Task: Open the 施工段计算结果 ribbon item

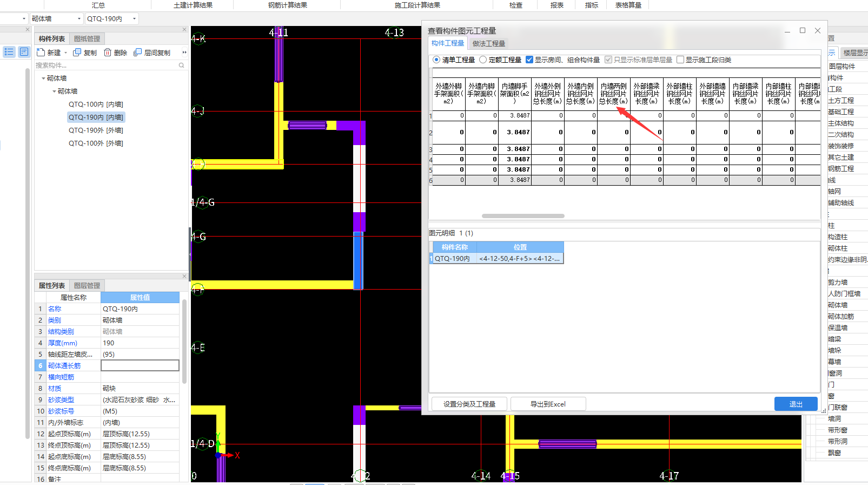Action: pyautogui.click(x=417, y=5)
